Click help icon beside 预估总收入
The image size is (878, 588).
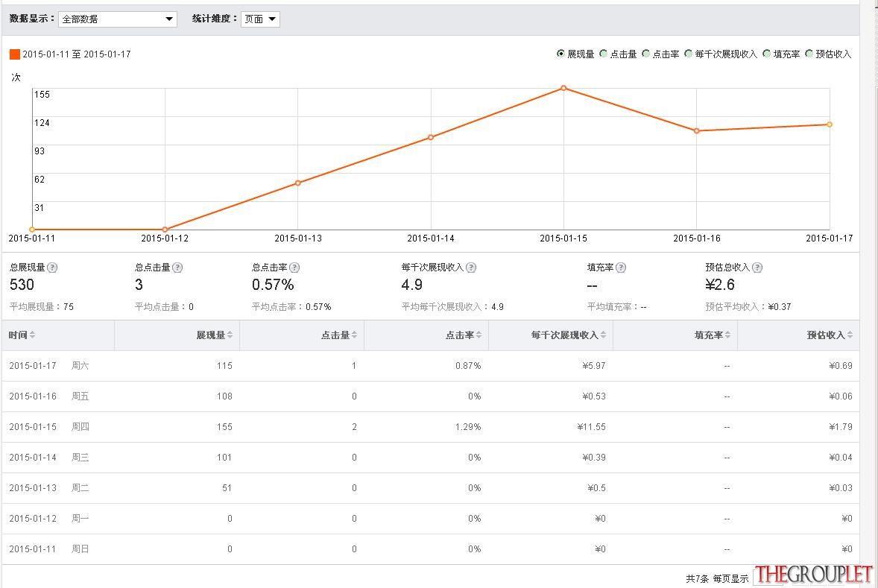(757, 268)
